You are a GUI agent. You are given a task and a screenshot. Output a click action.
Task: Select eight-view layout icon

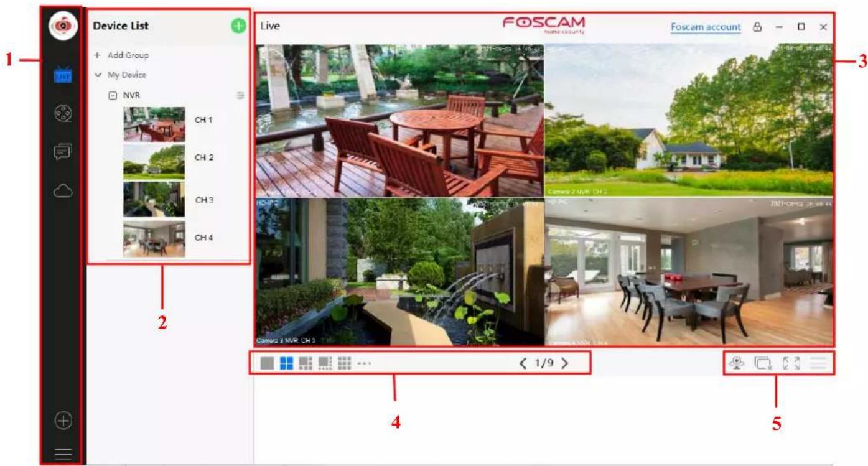325,363
